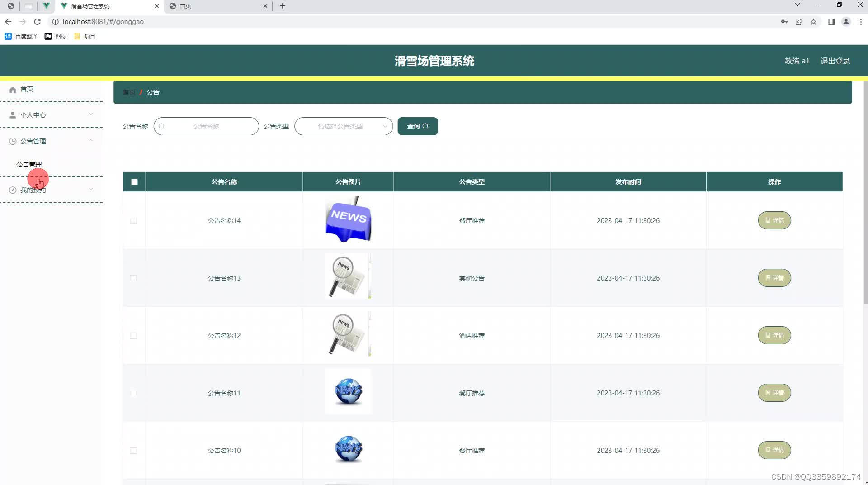Close the 滑雪场管理系统 tab
This screenshot has height=485, width=868.
[x=156, y=6]
